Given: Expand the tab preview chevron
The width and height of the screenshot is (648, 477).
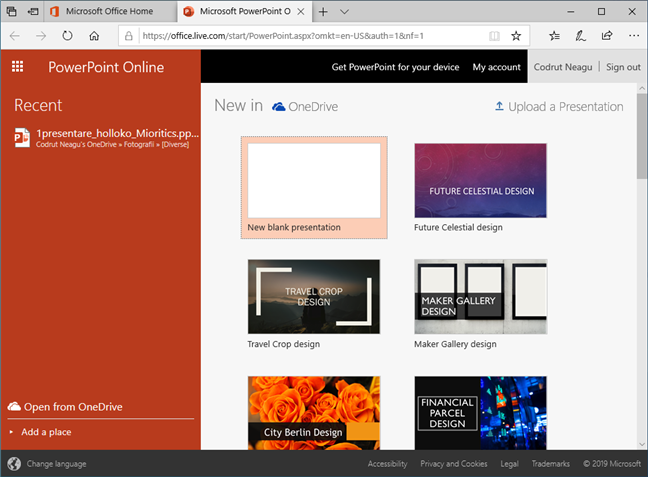Looking at the screenshot, I should coord(344,11).
